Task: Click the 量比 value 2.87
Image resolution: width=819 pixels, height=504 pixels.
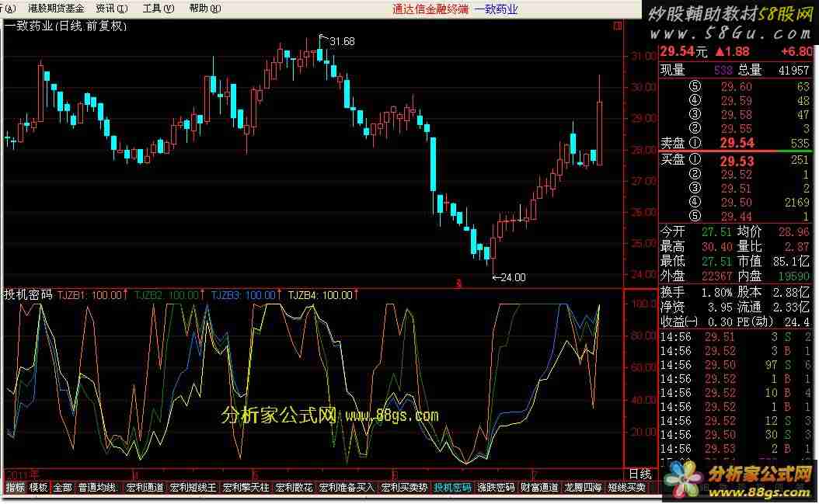Action: (796, 247)
